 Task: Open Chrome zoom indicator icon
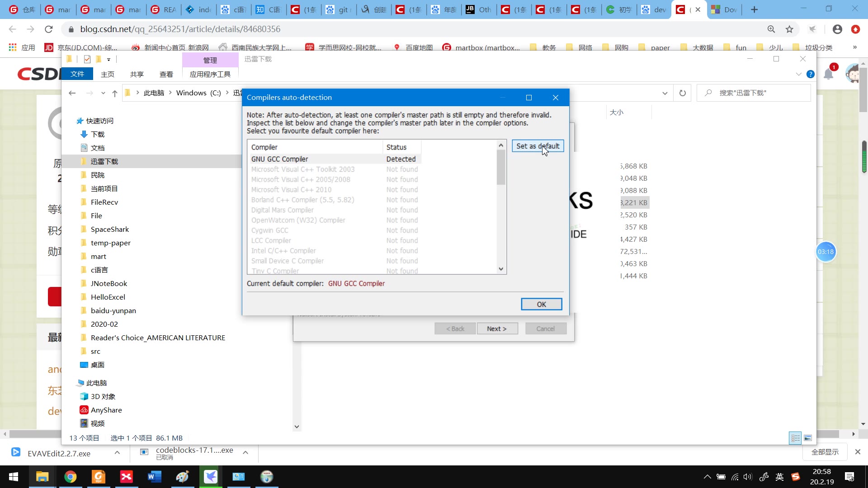771,29
